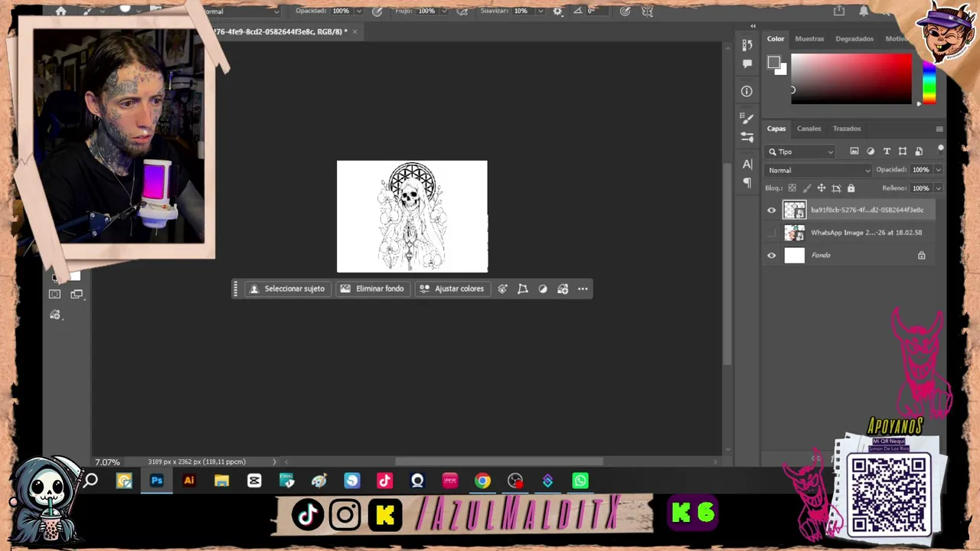Close the open document tab
This screenshot has width=980, height=551.
pos(354,31)
